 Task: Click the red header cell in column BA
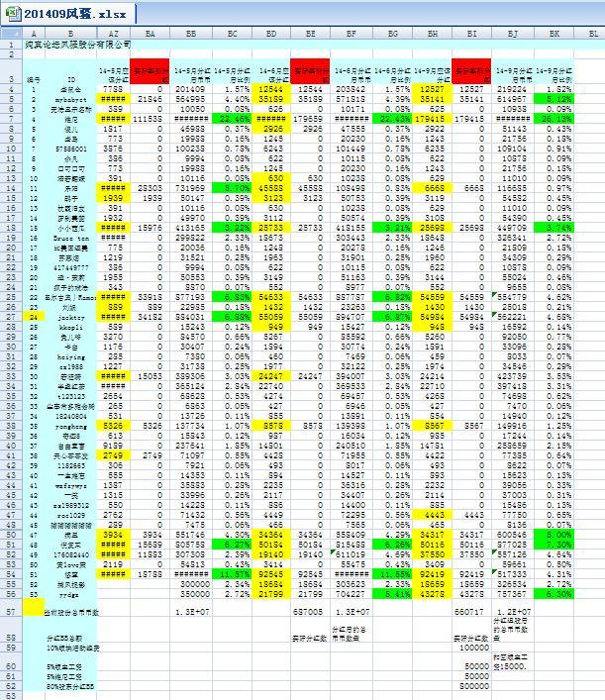click(x=150, y=71)
